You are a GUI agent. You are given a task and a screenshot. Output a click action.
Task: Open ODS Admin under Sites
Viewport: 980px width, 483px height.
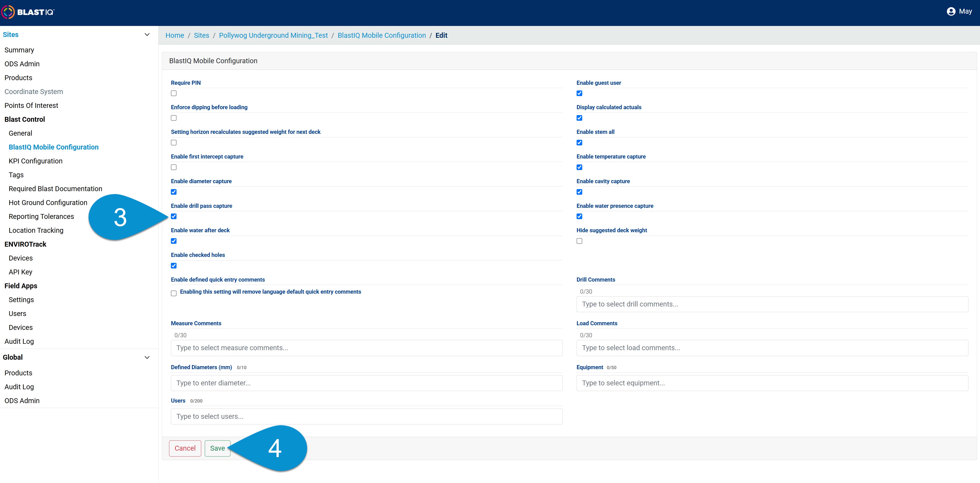(22, 64)
